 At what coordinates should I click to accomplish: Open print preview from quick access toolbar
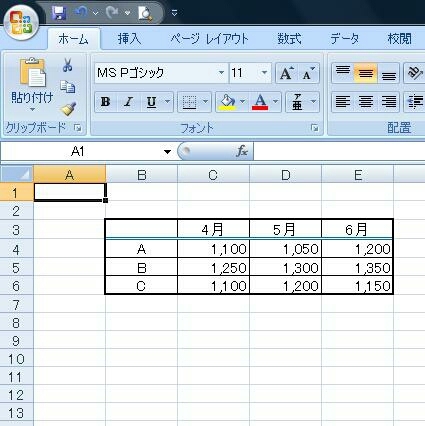(146, 13)
